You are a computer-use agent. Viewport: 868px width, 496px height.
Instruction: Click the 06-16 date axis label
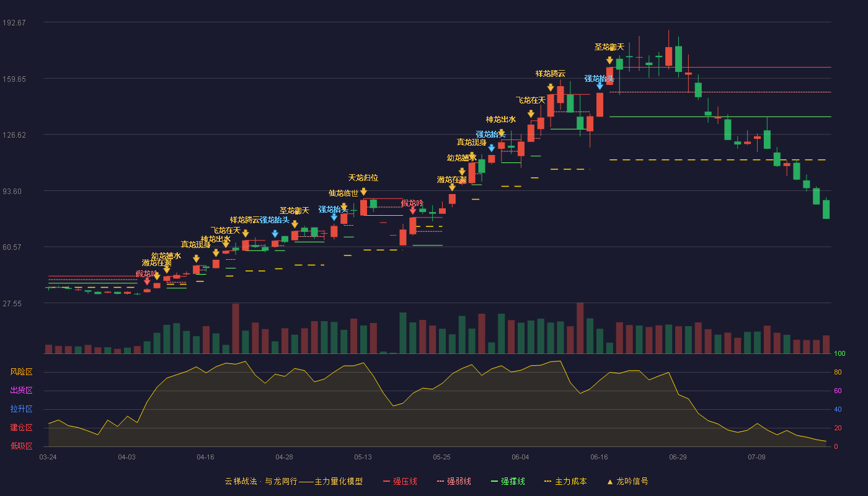599,457
